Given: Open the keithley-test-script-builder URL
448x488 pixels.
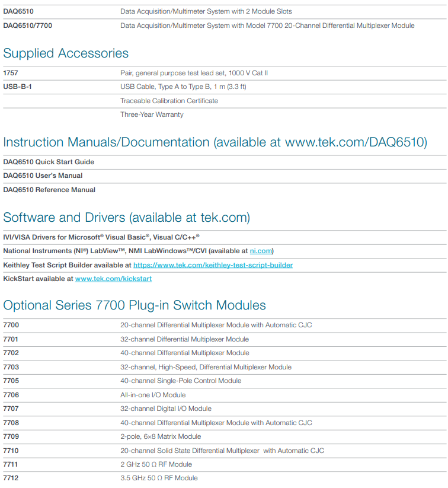Looking at the screenshot, I should (x=213, y=265).
